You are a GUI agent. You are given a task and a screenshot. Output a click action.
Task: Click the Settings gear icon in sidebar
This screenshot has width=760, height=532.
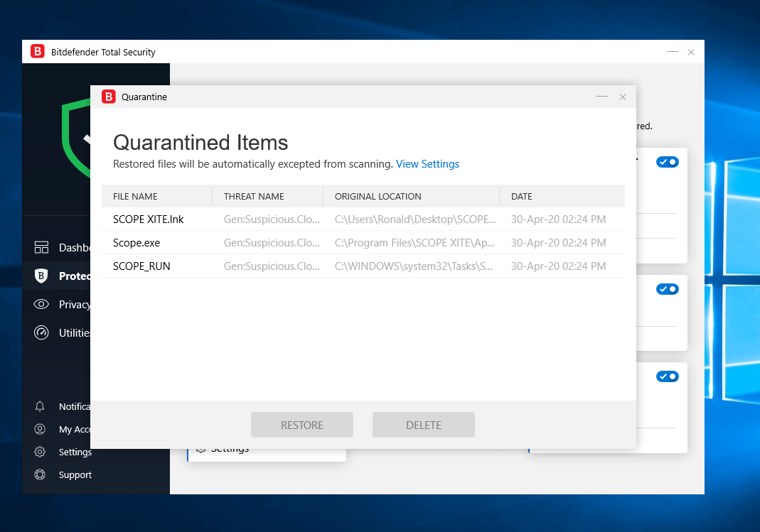pos(41,452)
